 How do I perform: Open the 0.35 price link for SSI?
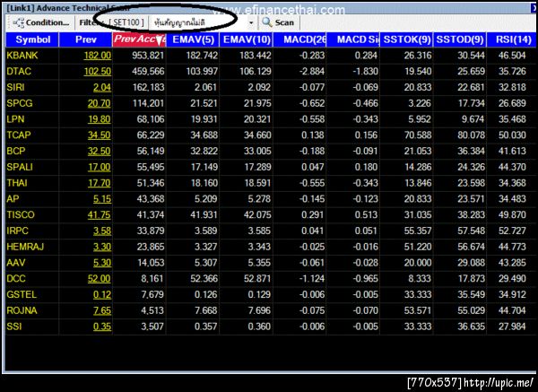(x=102, y=327)
